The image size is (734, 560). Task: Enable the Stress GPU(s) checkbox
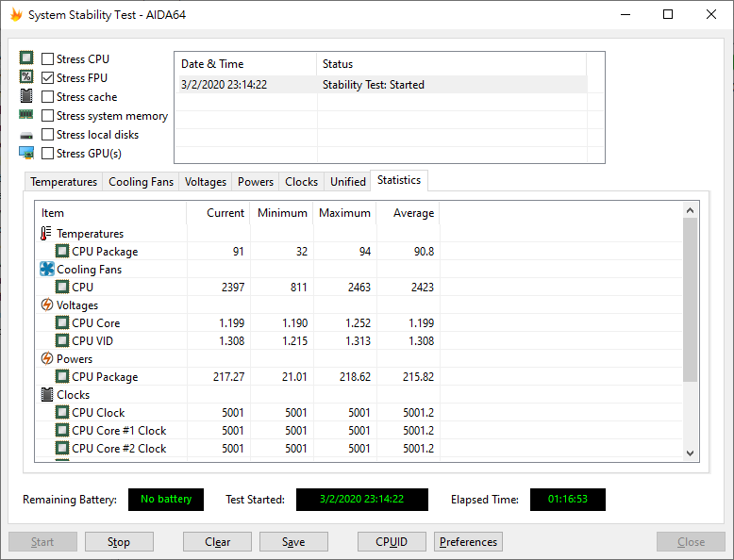pyautogui.click(x=47, y=153)
